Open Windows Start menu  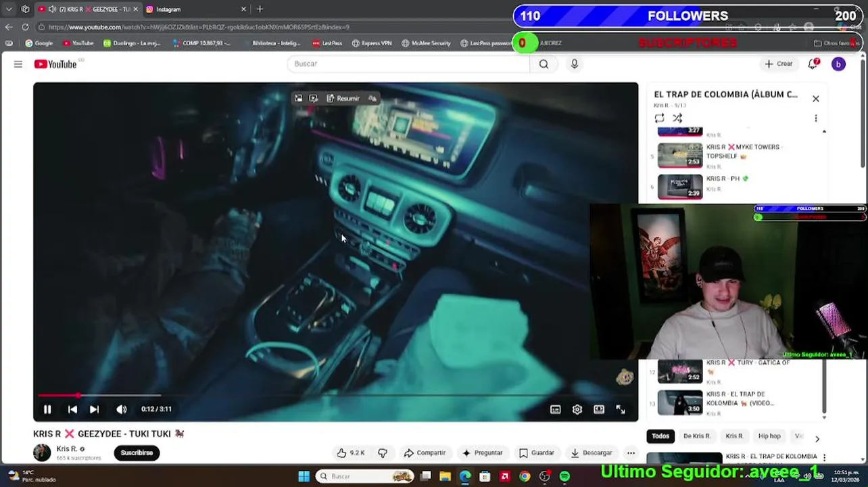coord(304,477)
